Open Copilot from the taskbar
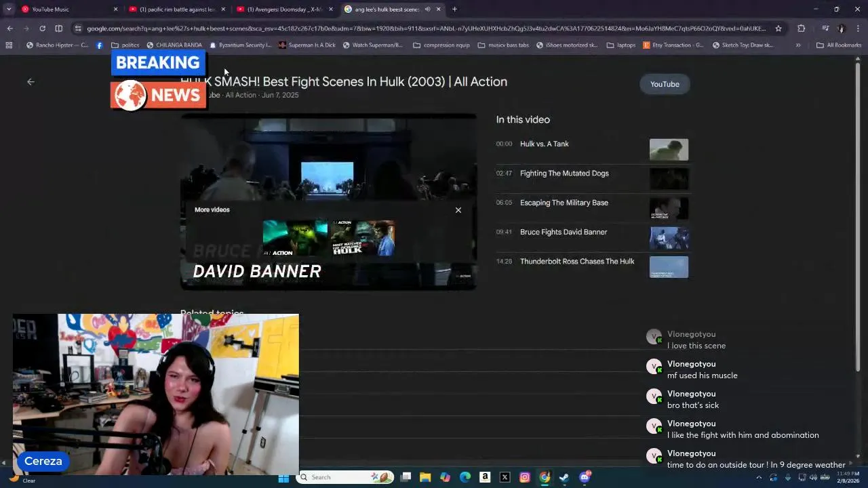The height and width of the screenshot is (488, 868). (x=445, y=477)
